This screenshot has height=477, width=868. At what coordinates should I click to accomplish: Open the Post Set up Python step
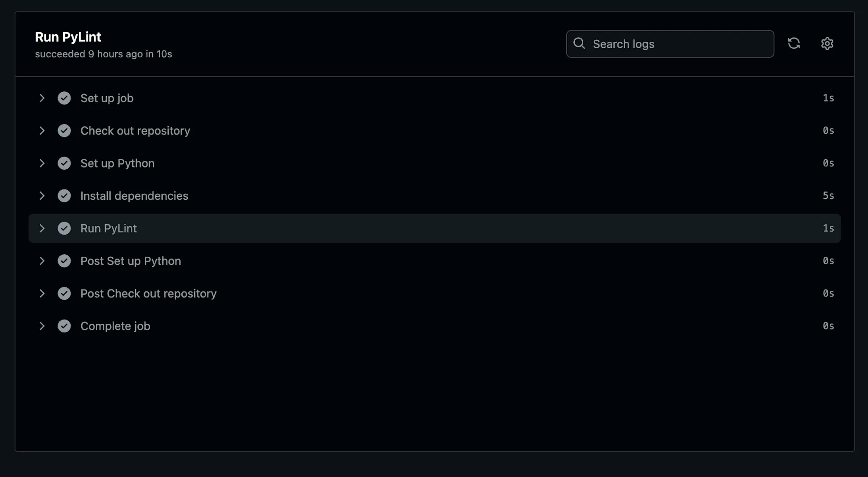130,261
